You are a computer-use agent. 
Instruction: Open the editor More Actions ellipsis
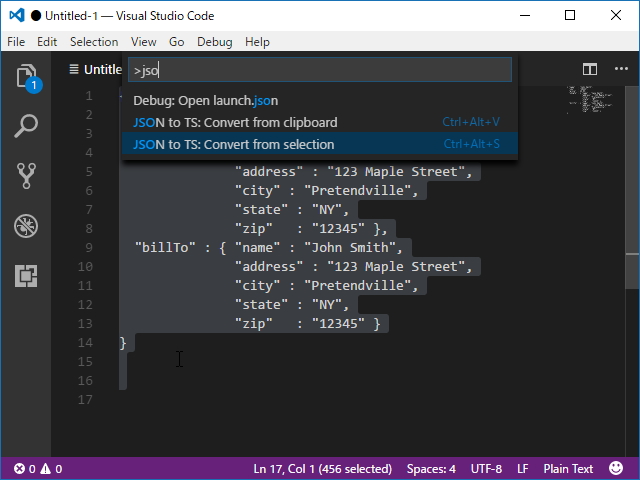621,69
